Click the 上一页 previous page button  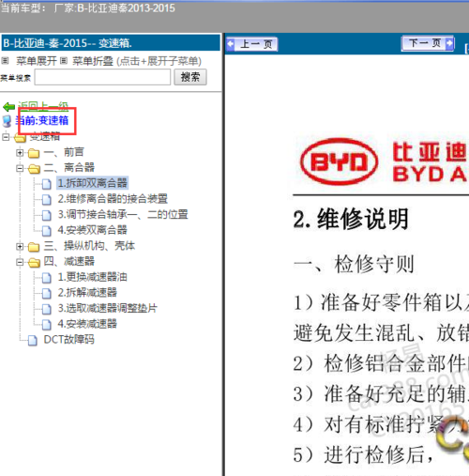point(252,44)
